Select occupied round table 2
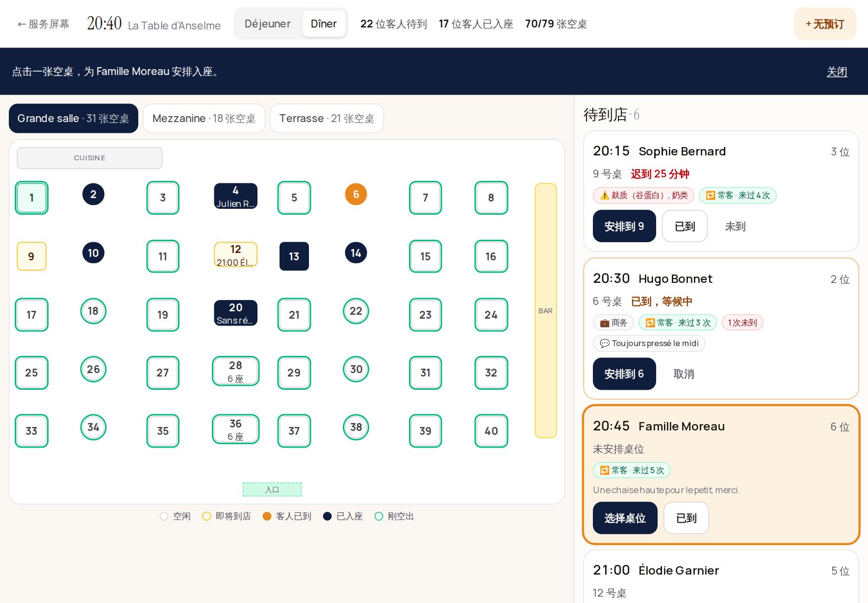Viewport: 868px width, 603px height. click(x=93, y=194)
